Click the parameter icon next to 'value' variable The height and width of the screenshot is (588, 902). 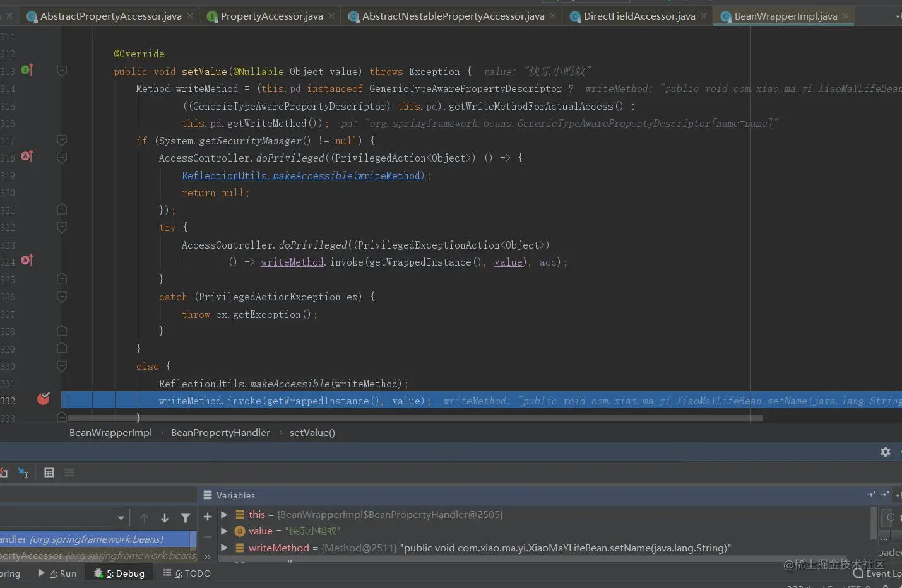click(x=240, y=531)
